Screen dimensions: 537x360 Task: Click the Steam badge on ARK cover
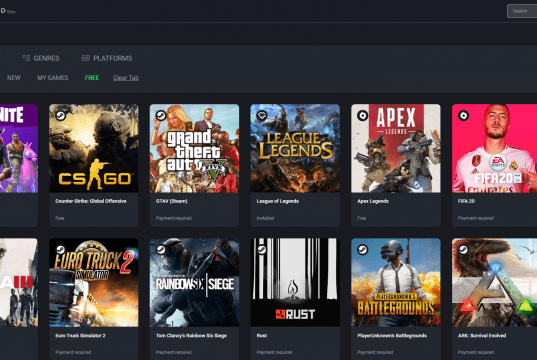click(463, 250)
